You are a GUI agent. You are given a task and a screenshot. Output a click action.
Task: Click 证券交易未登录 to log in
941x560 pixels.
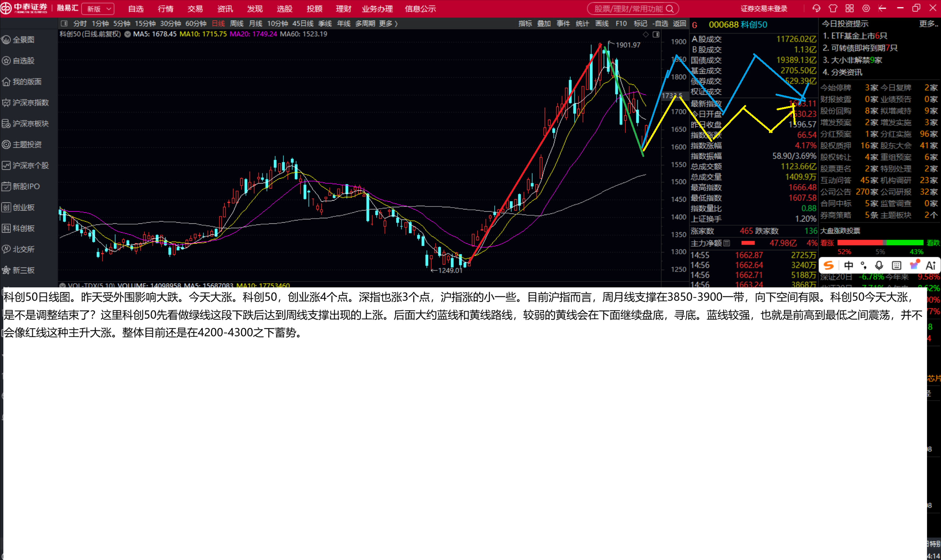coord(763,9)
